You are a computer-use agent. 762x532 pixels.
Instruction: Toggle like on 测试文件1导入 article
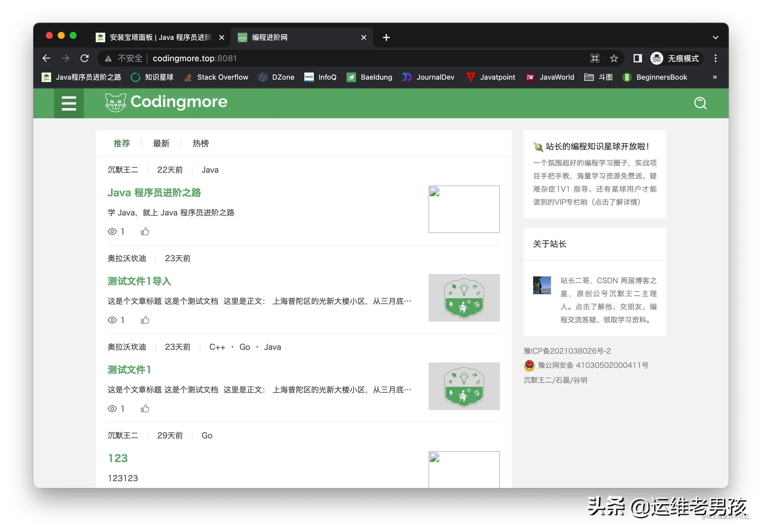pyautogui.click(x=145, y=320)
